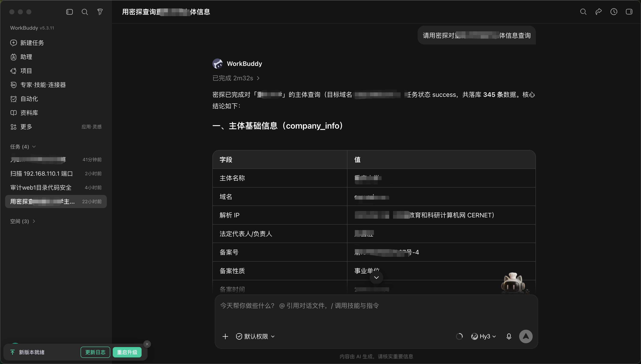Click the filter funnel icon
This screenshot has width=641, height=364.
[x=100, y=12]
